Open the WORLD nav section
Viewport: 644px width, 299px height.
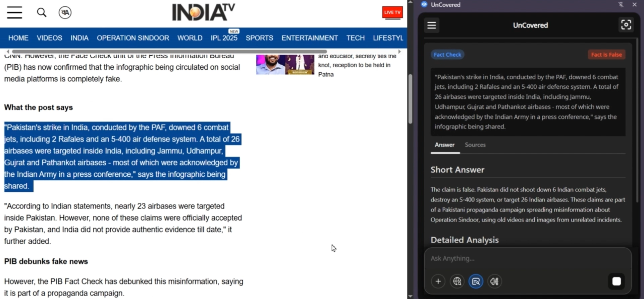pyautogui.click(x=190, y=38)
